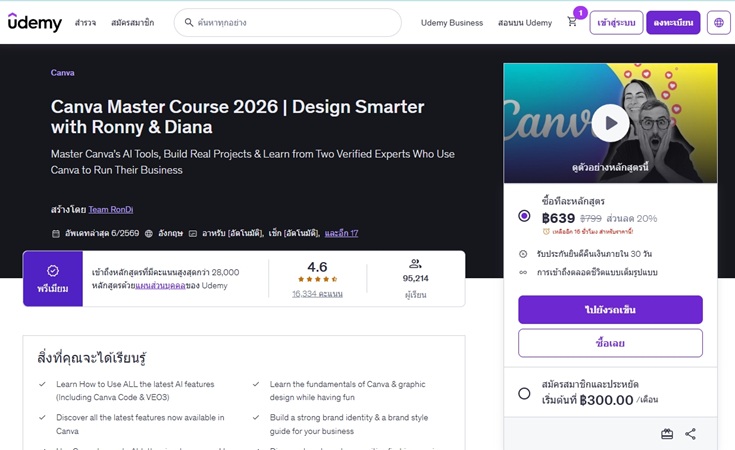735x450 pixels.
Task: Click 'Learn the fundamentals of Canva' item
Action: [347, 390]
